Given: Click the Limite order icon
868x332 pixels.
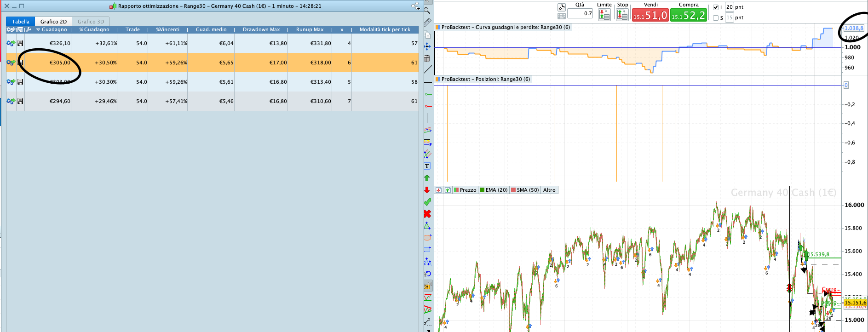Looking at the screenshot, I should 604,15.
